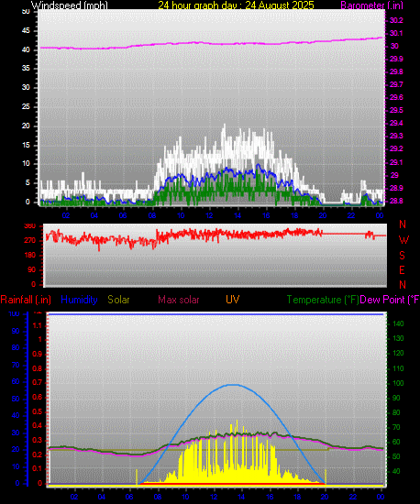The height and width of the screenshot is (504, 420).
Task: Click the temperature axis value '140'
Action: click(398, 324)
